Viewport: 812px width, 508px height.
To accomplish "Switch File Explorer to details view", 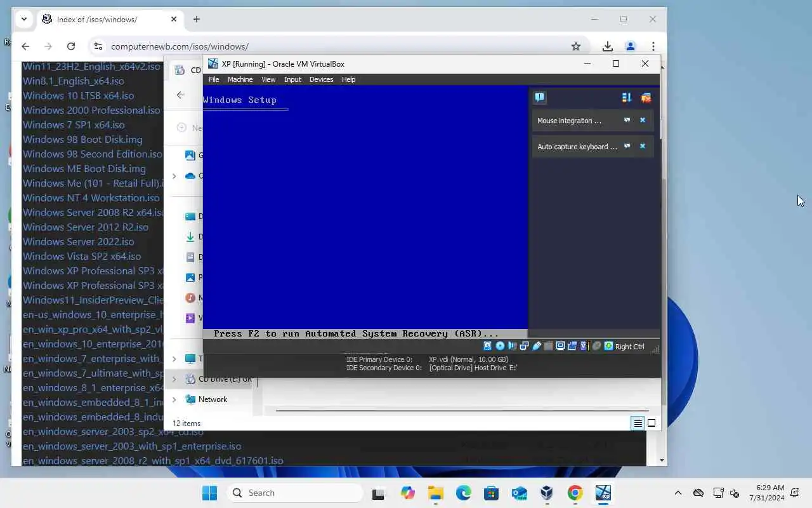I will (x=638, y=423).
